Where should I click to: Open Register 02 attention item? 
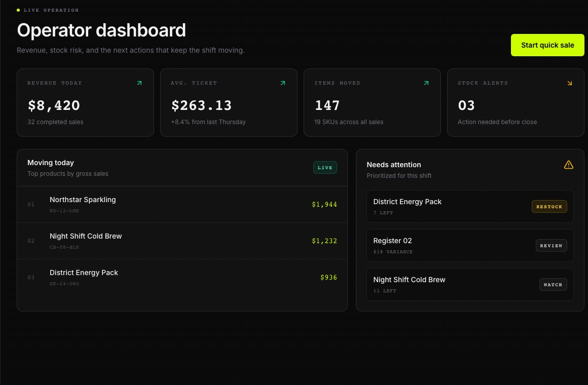pos(470,246)
